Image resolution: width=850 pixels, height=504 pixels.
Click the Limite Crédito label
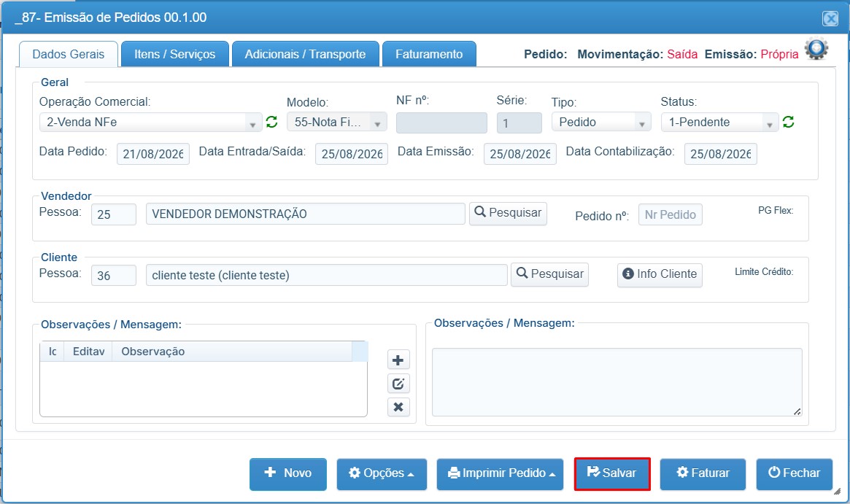click(x=764, y=271)
